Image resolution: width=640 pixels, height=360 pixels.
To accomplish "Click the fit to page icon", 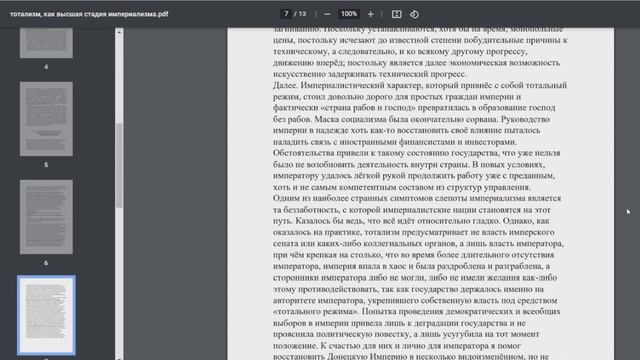I will coord(396,14).
